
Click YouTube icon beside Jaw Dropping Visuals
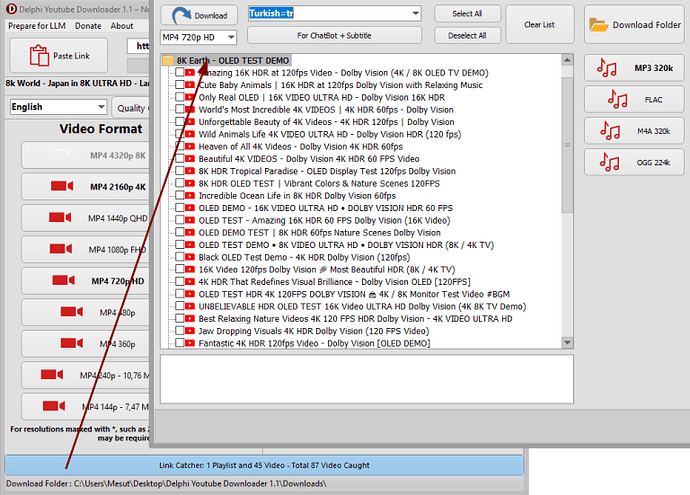(x=190, y=331)
